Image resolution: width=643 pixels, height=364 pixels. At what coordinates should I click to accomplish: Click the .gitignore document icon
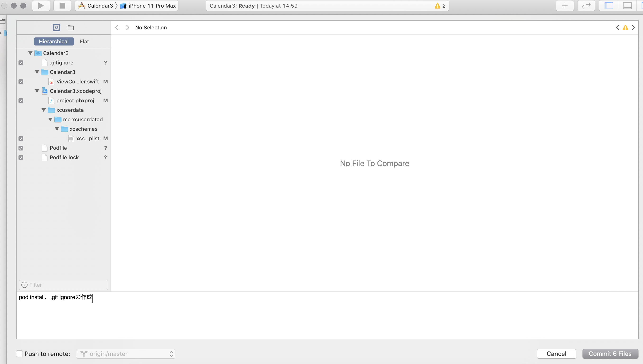point(45,63)
